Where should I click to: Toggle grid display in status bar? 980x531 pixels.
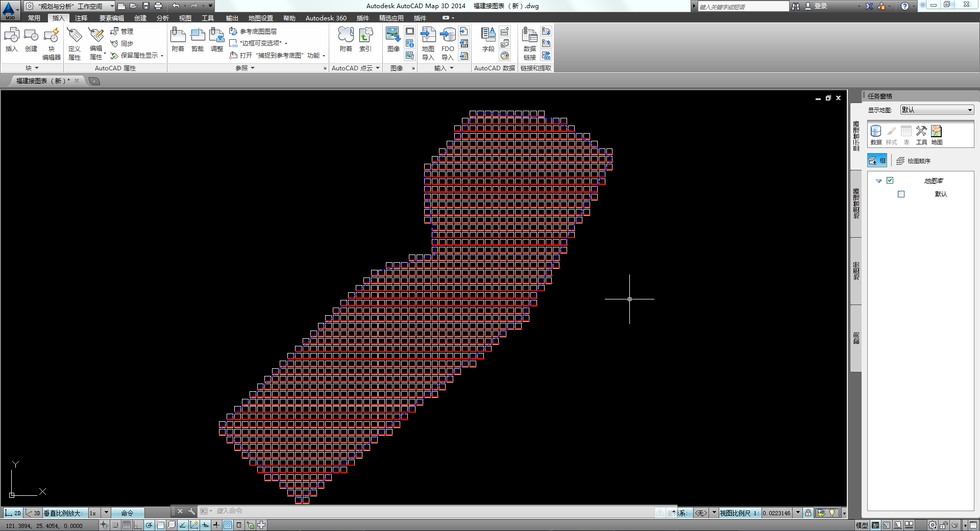[127, 525]
